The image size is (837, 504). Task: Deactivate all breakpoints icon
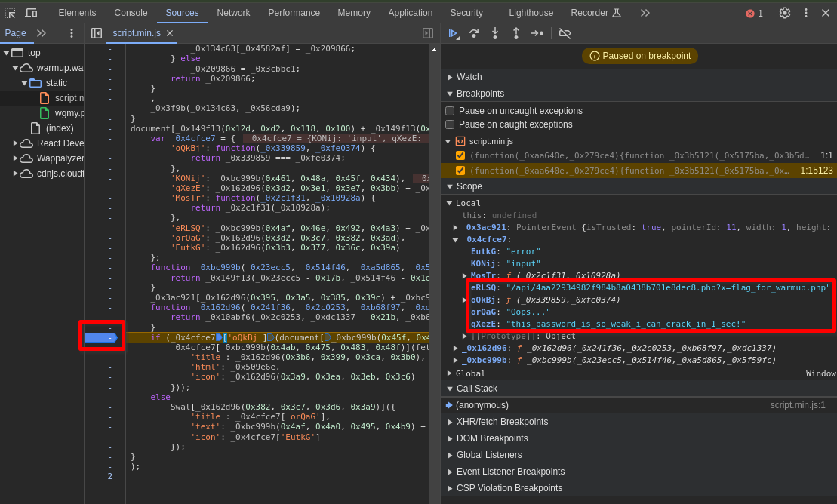click(565, 34)
